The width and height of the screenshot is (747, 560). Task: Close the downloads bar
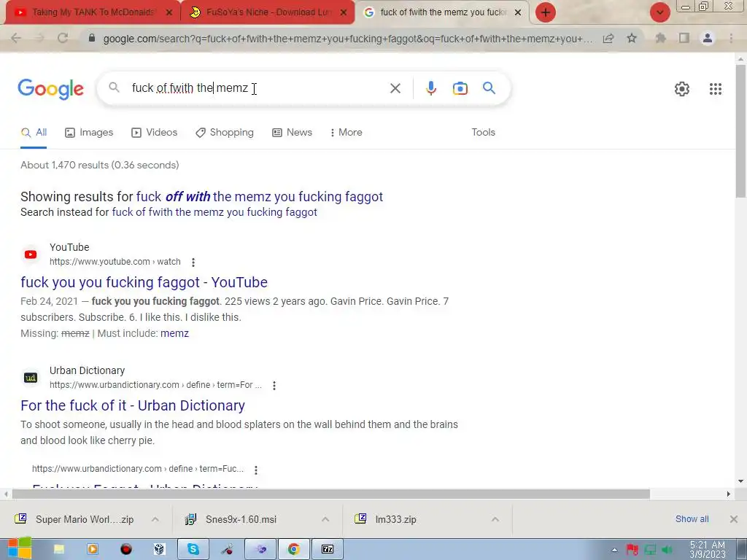point(734,519)
